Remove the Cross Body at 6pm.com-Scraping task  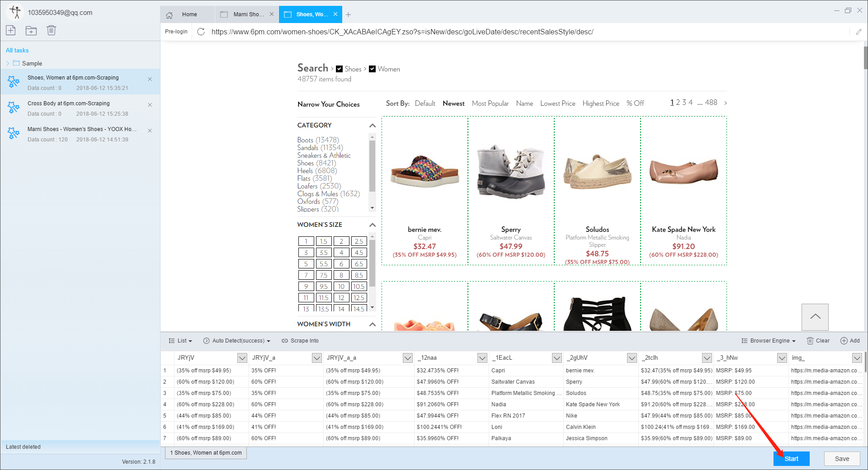(x=150, y=105)
